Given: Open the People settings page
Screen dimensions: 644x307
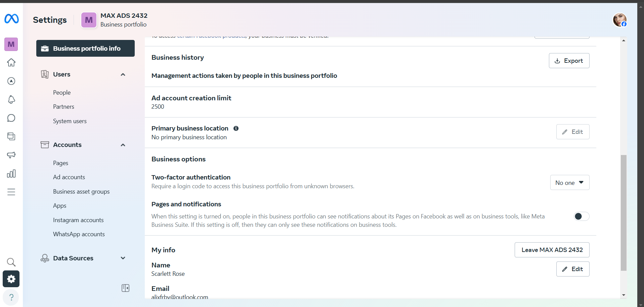Looking at the screenshot, I should point(62,93).
